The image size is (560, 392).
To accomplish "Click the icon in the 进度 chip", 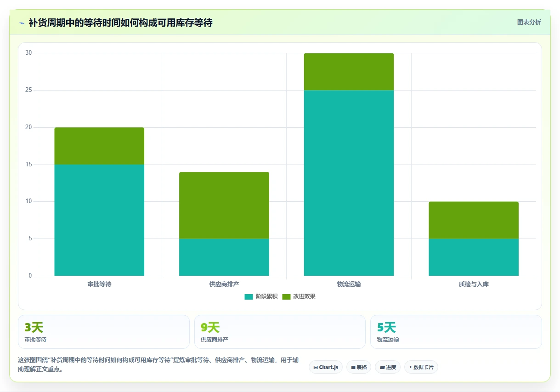I will (x=382, y=368).
